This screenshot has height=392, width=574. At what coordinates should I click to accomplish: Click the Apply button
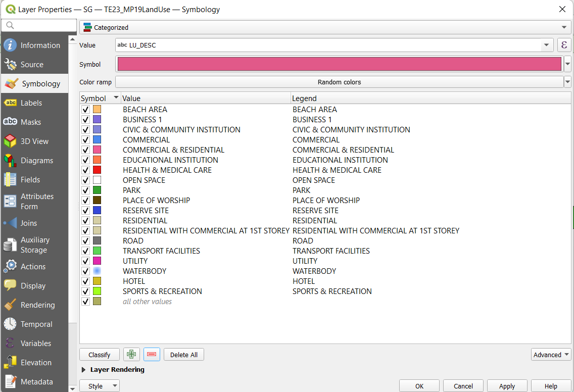coord(507,386)
